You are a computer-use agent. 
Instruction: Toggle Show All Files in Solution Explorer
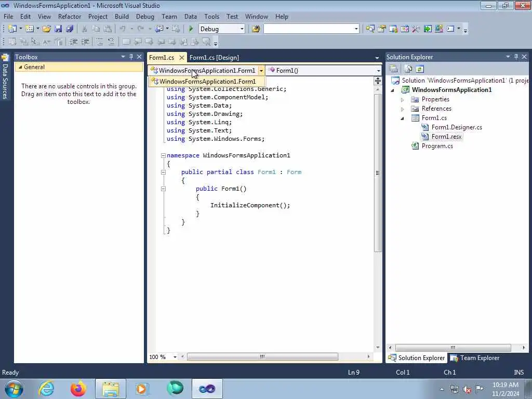click(x=408, y=69)
